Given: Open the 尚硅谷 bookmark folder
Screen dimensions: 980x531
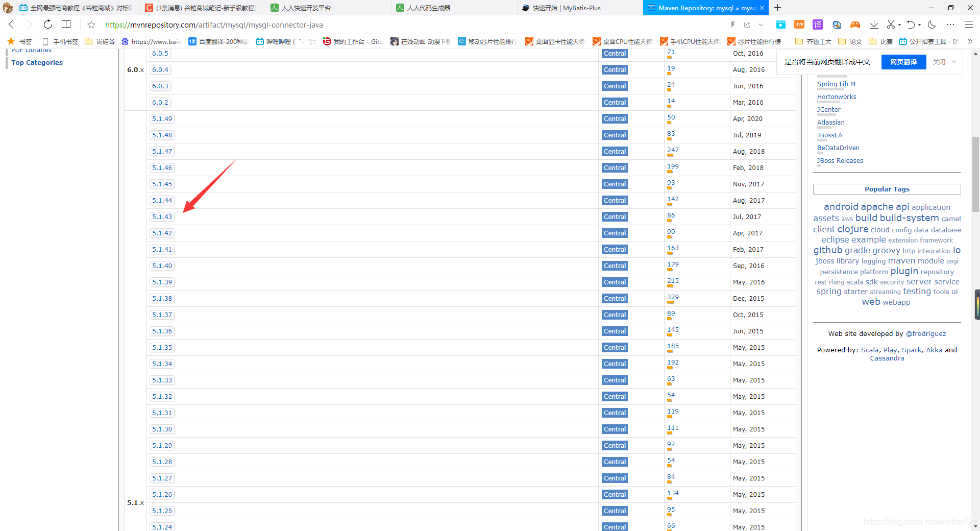Looking at the screenshot, I should click(x=100, y=41).
